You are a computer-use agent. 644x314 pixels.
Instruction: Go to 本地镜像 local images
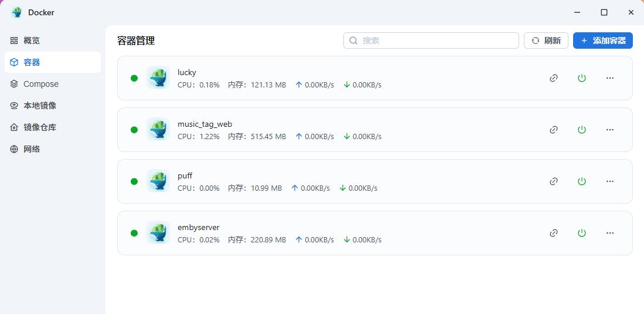(53, 106)
